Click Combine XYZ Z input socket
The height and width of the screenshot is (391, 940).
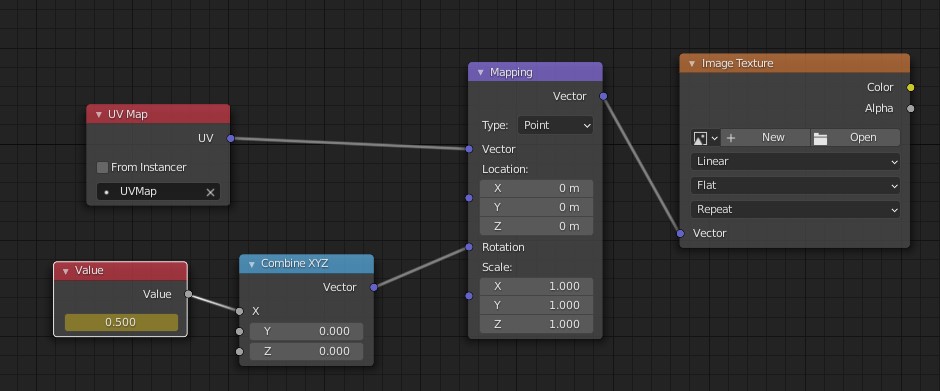pos(240,351)
